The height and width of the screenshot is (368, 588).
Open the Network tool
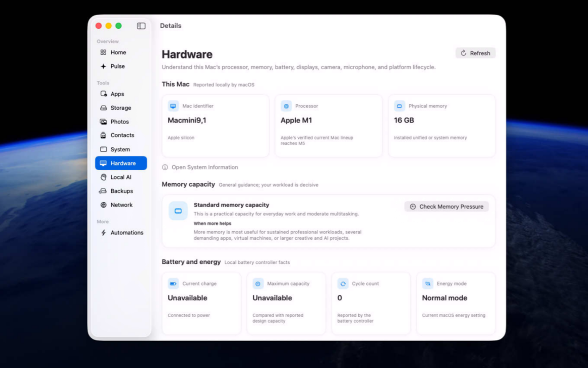[121, 205]
